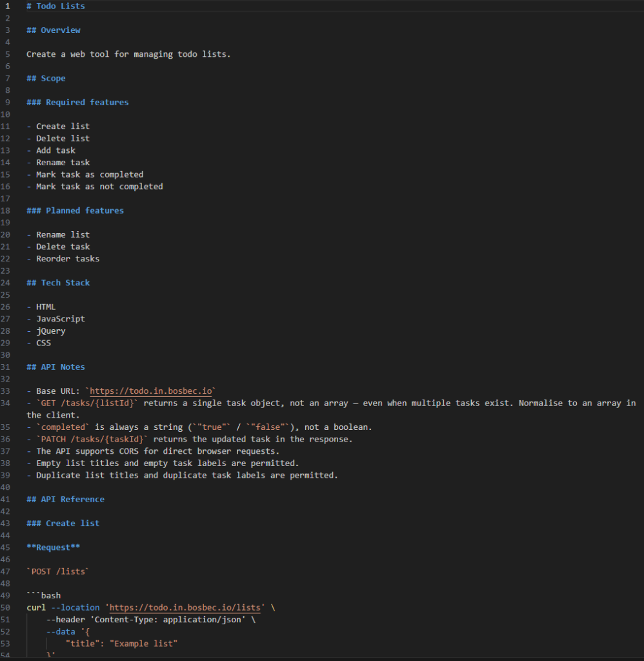Click the 'Reorder tasks' list item
The width and height of the screenshot is (644, 661).
[68, 259]
